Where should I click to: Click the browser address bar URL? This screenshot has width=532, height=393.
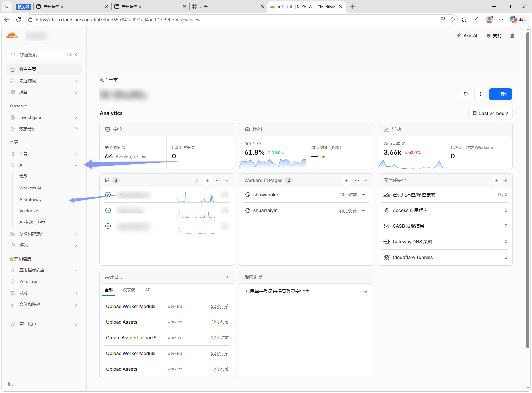pyautogui.click(x=118, y=20)
